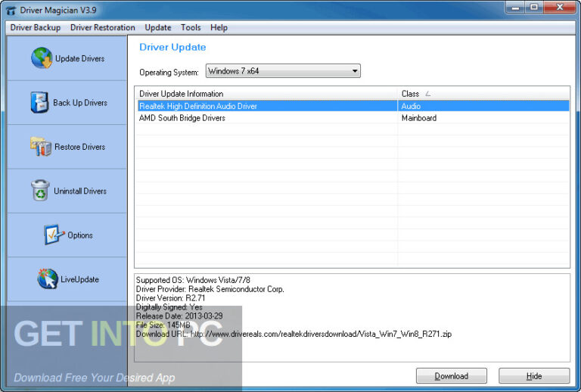The height and width of the screenshot is (392, 581).
Task: Click the Update Drivers globe icon
Action: click(x=42, y=58)
